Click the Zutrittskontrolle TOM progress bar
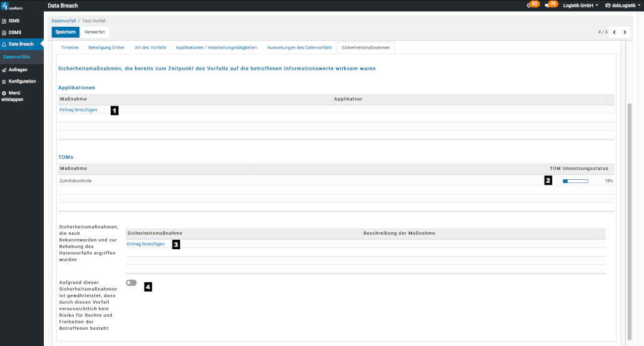The height and width of the screenshot is (346, 644). tap(575, 181)
